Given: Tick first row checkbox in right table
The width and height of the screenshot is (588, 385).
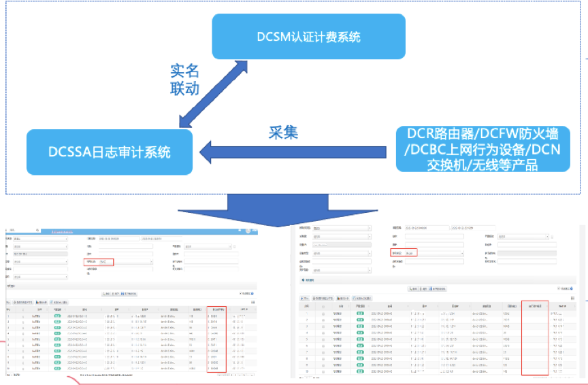Looking at the screenshot, I should [323, 314].
